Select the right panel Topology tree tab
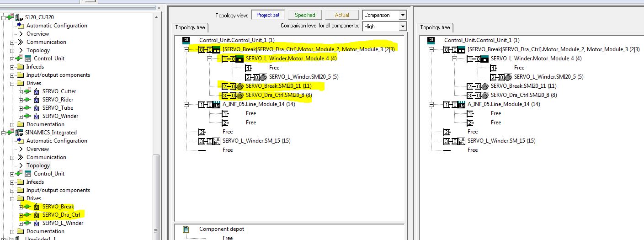Image resolution: width=644 pixels, height=240 pixels. [x=435, y=27]
